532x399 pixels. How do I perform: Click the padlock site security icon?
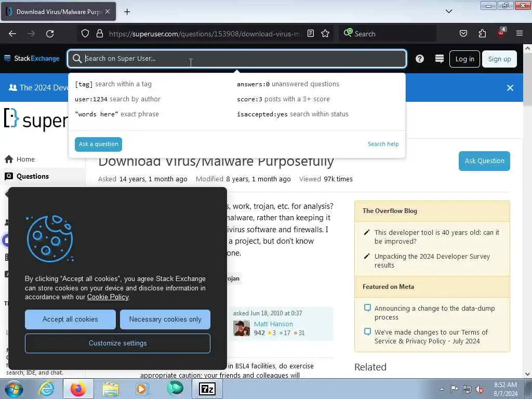(99, 34)
